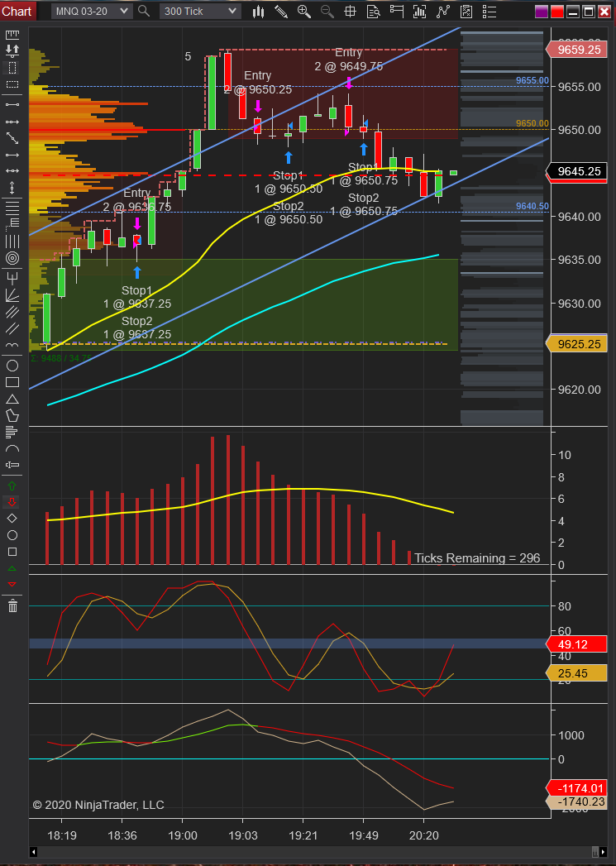The width and height of the screenshot is (616, 866).
Task: Open the 300 Tick interval dropdown
Action: pyautogui.click(x=200, y=11)
